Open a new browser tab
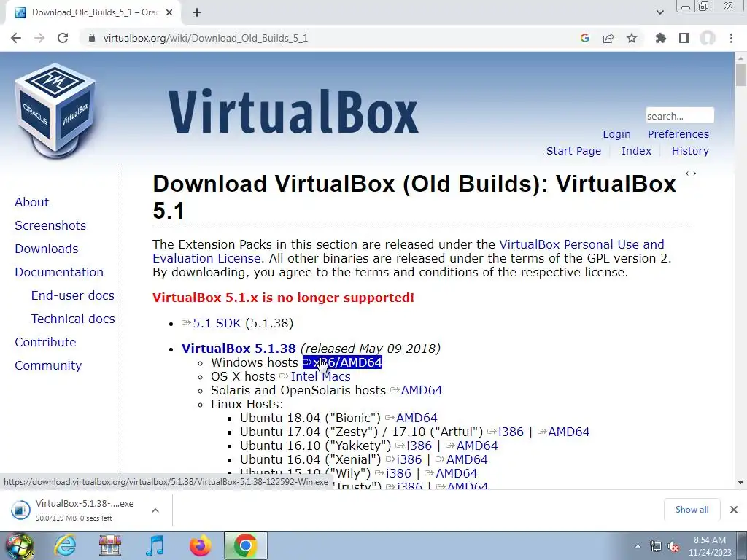This screenshot has width=747, height=560. pyautogui.click(x=197, y=13)
